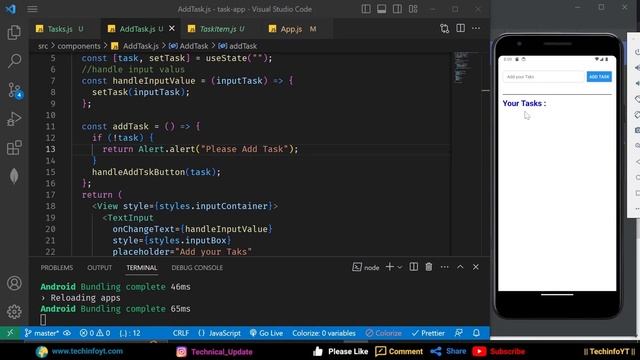Image resolution: width=640 pixels, height=360 pixels.
Task: Click Colorize: 0 variables status item
Action: click(x=324, y=333)
